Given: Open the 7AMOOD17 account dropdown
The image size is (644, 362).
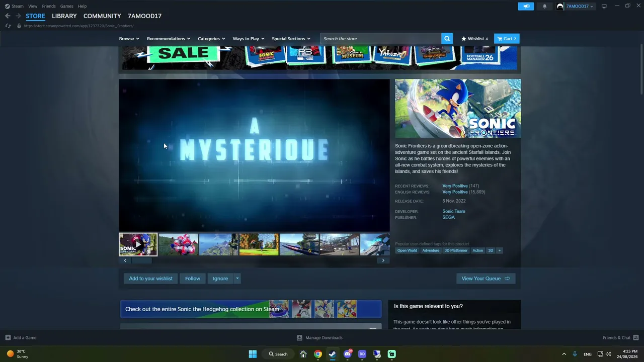Looking at the screenshot, I should coord(580,6).
